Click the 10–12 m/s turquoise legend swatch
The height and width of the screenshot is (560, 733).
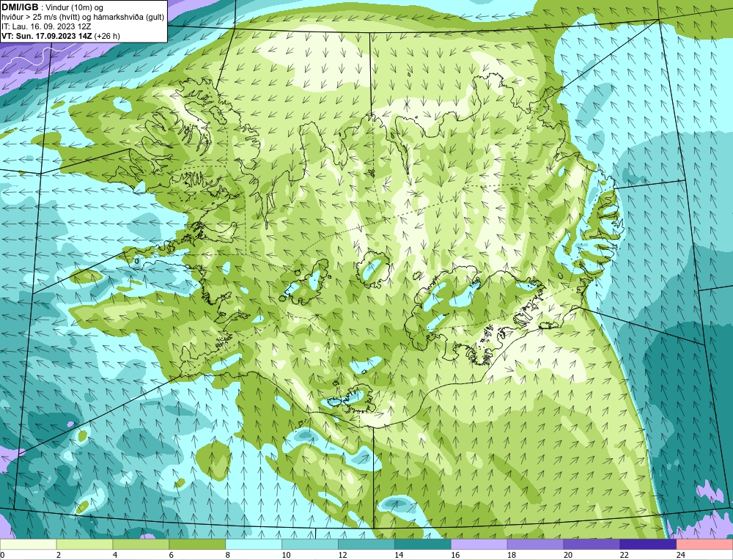tap(310, 545)
